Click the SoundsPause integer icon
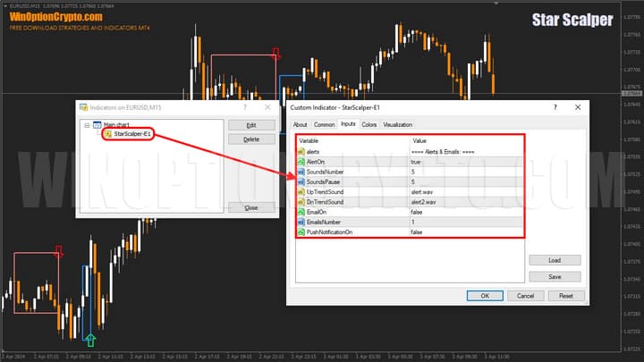The image size is (644, 362). pos(301,181)
